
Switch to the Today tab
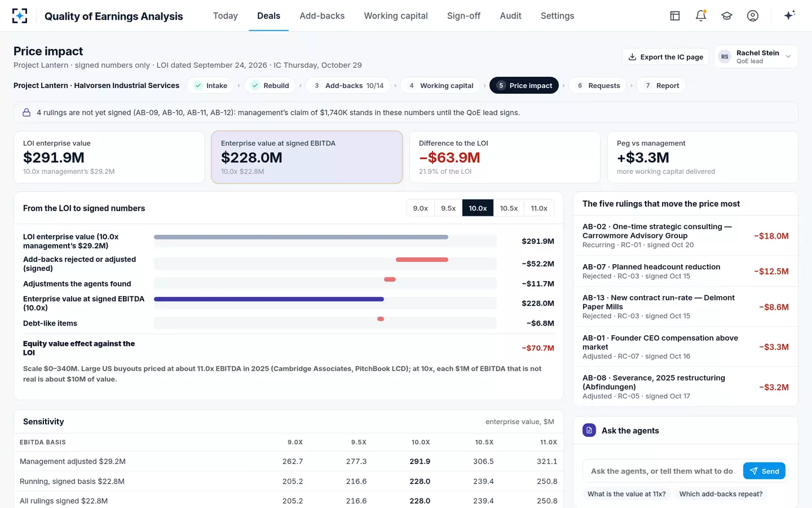pos(226,16)
